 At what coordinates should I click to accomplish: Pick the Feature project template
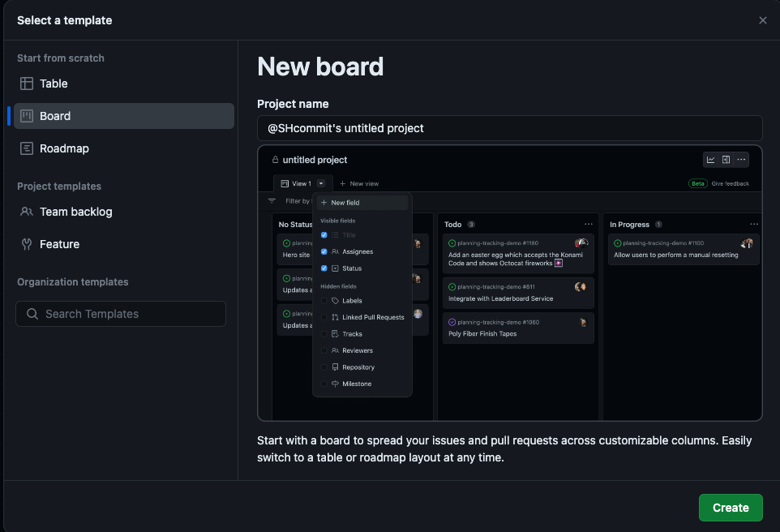point(124,244)
